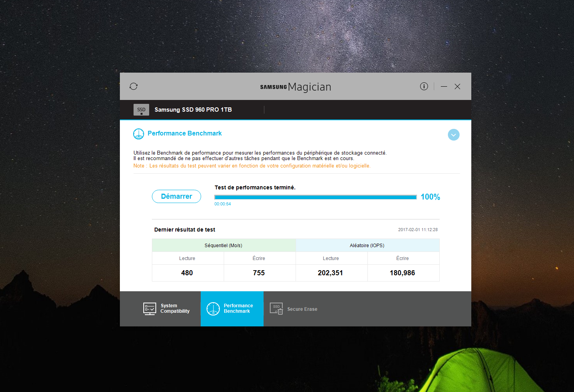Select the Samsung SSD 960 PRO 1TB drive
The height and width of the screenshot is (392, 574).
(x=193, y=110)
